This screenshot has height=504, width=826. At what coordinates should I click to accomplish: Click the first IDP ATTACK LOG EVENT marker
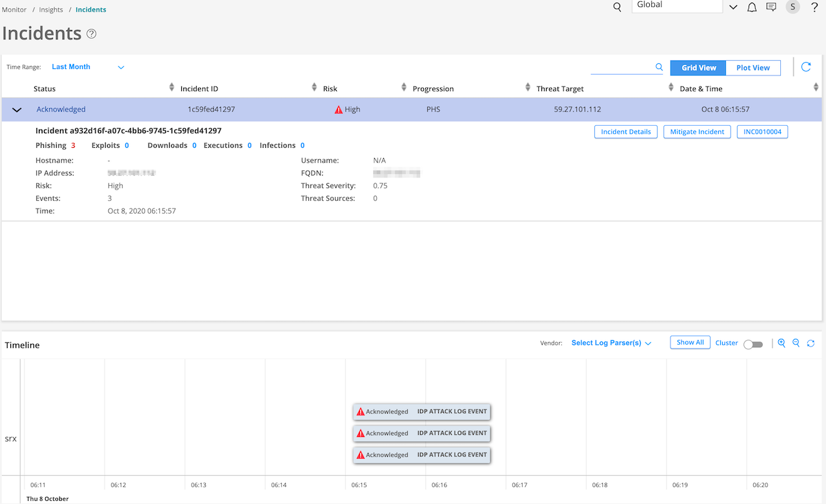(422, 412)
